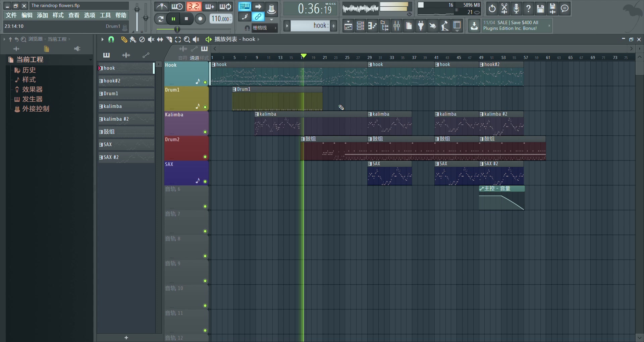
Task: Open the multilink to controllers knob button
Action: [272, 9]
